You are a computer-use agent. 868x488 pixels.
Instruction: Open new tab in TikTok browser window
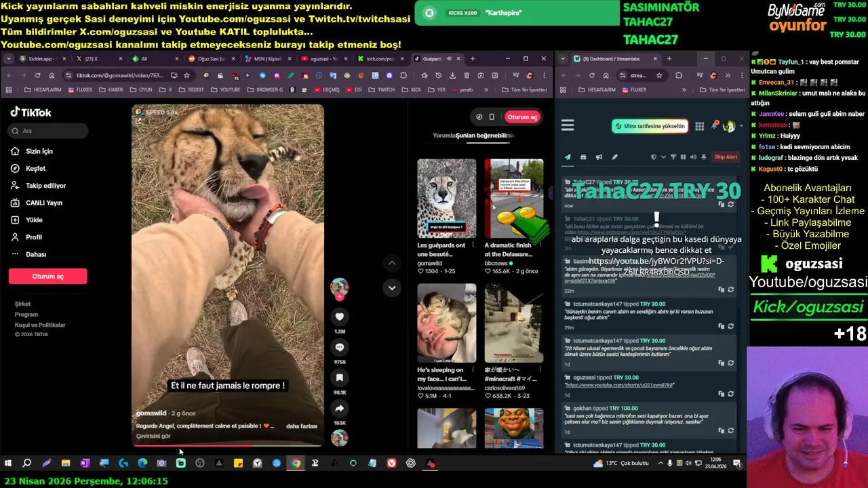coord(473,59)
